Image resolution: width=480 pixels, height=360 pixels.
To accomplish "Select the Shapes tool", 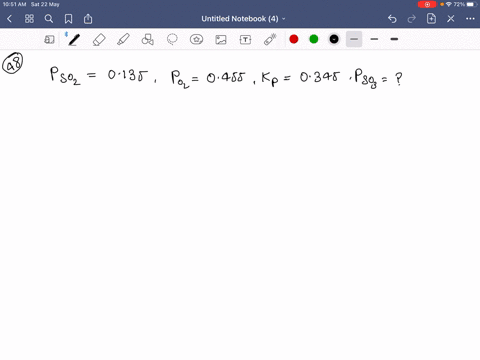I will pos(148,39).
